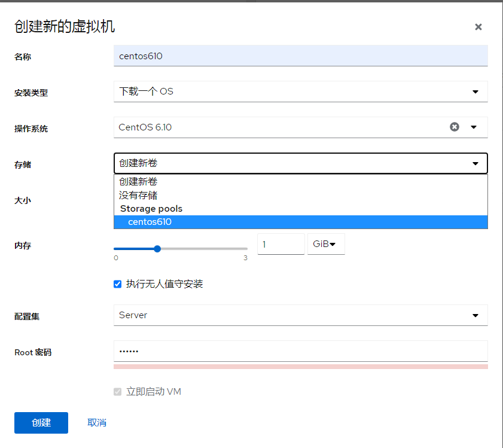Image resolution: width=503 pixels, height=448 pixels.
Task: Focus the 名称 field containing centos610
Action: tap(299, 56)
